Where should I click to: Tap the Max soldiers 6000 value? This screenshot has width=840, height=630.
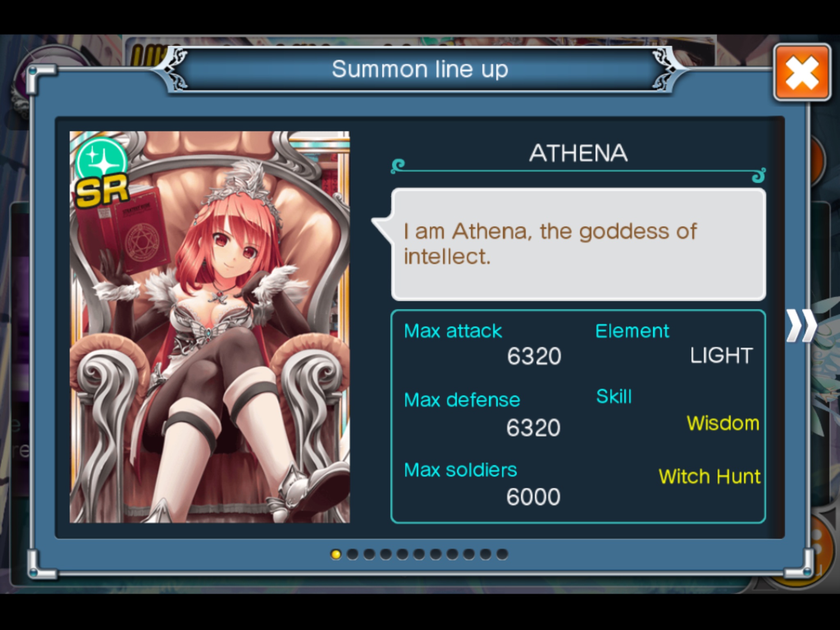pos(533,497)
